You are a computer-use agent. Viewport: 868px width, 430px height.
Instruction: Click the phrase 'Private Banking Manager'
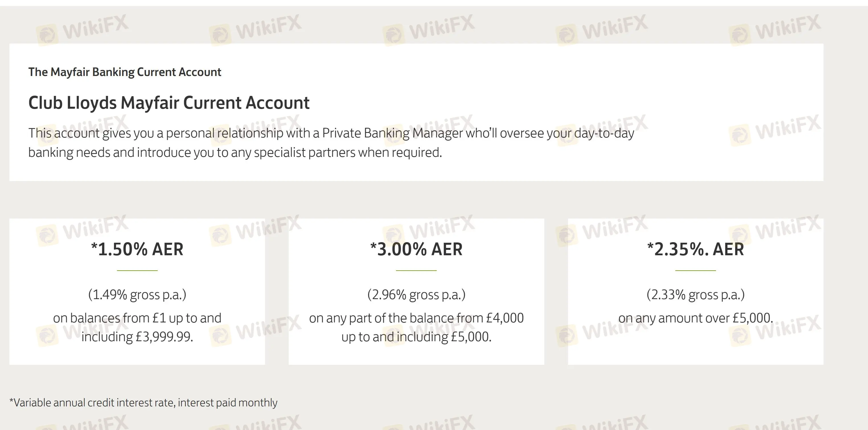pyautogui.click(x=393, y=133)
